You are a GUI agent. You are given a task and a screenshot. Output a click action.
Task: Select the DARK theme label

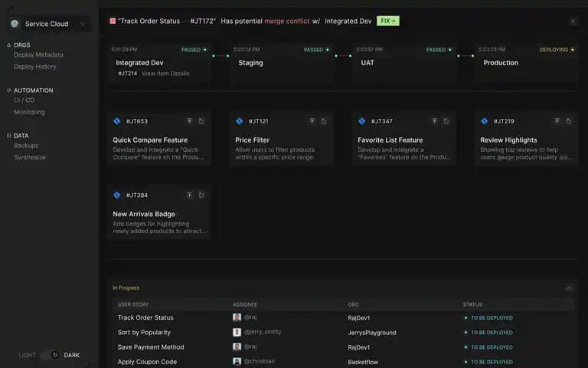(72, 355)
